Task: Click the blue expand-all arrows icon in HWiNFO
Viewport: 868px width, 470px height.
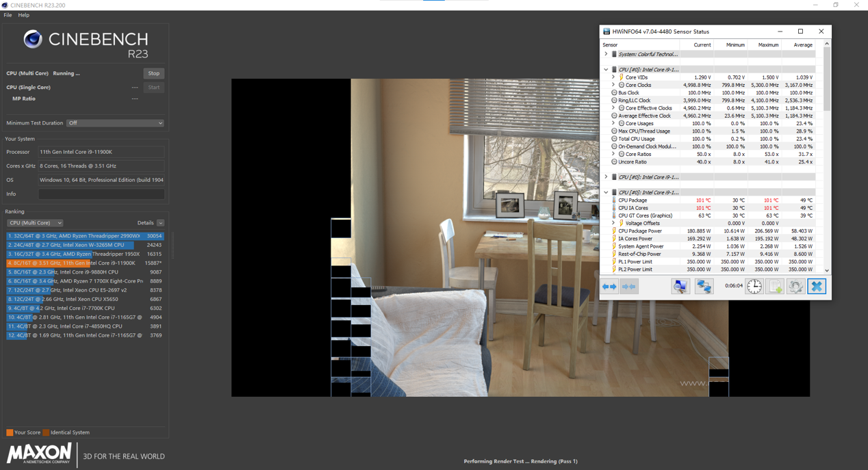Action: (609, 287)
